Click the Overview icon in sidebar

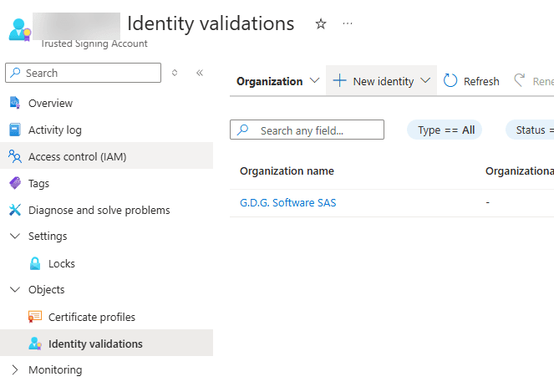click(x=14, y=103)
